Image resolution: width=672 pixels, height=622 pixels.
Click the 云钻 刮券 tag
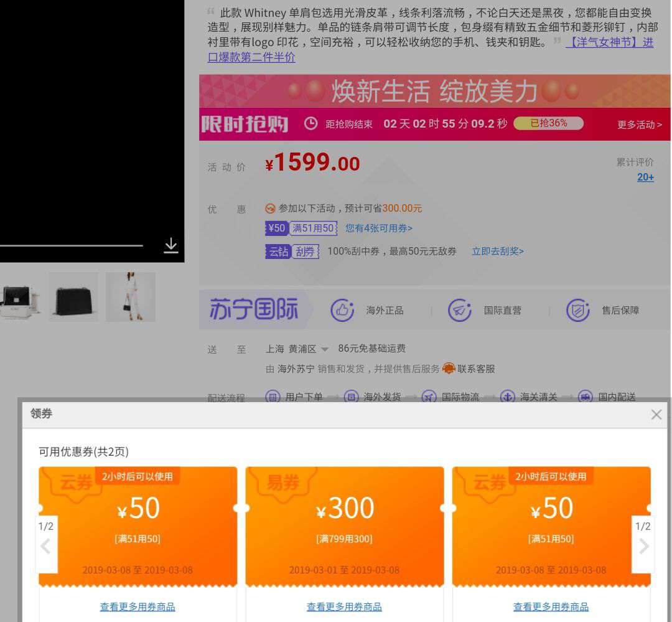pyautogui.click(x=292, y=252)
